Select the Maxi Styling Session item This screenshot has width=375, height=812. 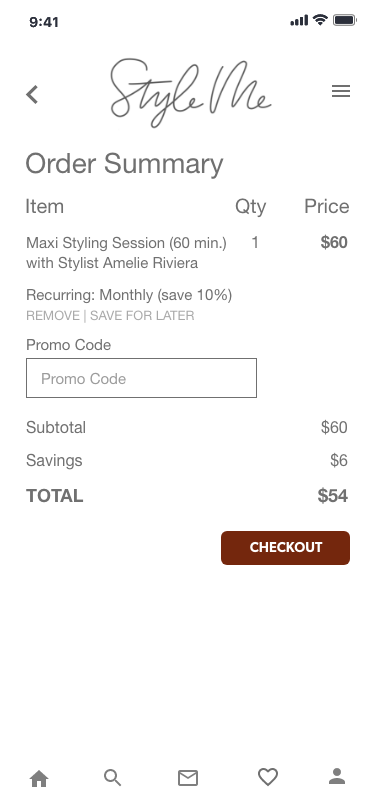(126, 253)
